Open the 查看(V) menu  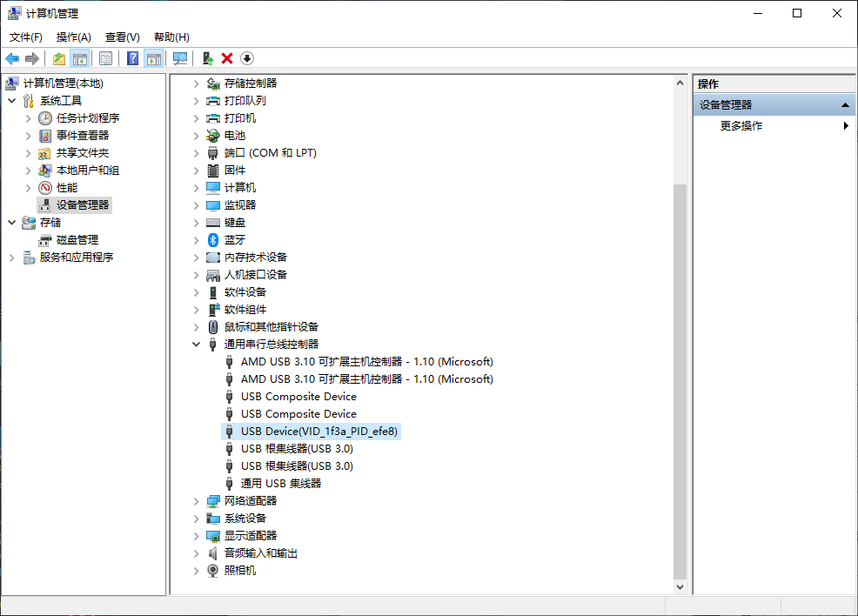pyautogui.click(x=122, y=37)
